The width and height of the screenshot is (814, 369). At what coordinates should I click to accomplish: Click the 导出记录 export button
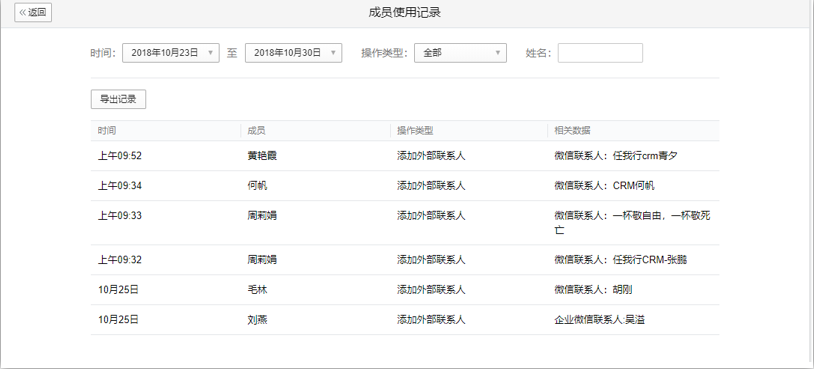pos(118,99)
